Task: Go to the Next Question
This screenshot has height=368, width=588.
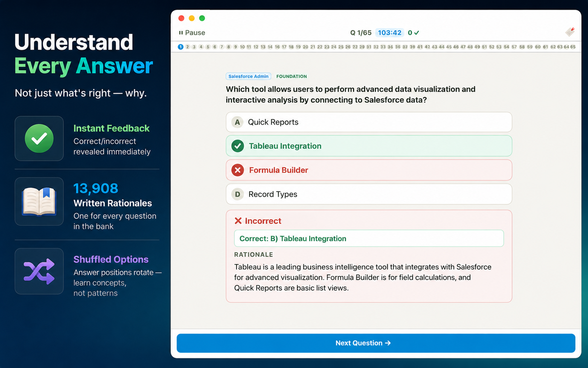Action: point(376,343)
